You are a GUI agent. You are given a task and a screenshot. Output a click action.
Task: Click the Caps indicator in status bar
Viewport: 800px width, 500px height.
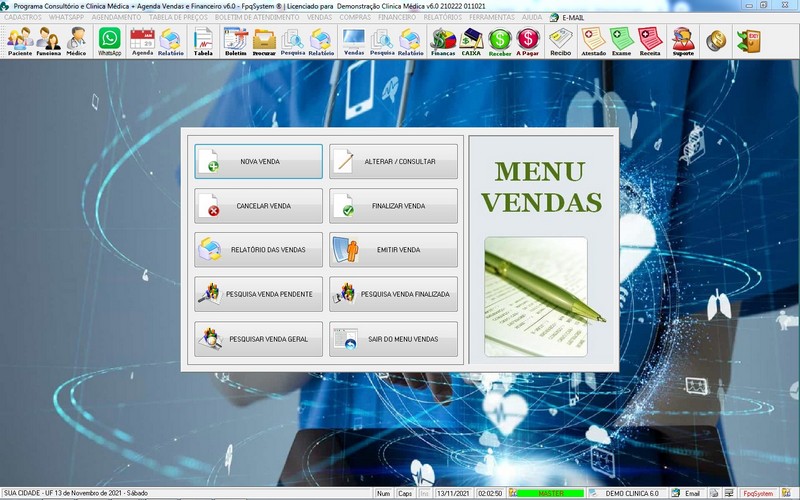click(x=405, y=493)
